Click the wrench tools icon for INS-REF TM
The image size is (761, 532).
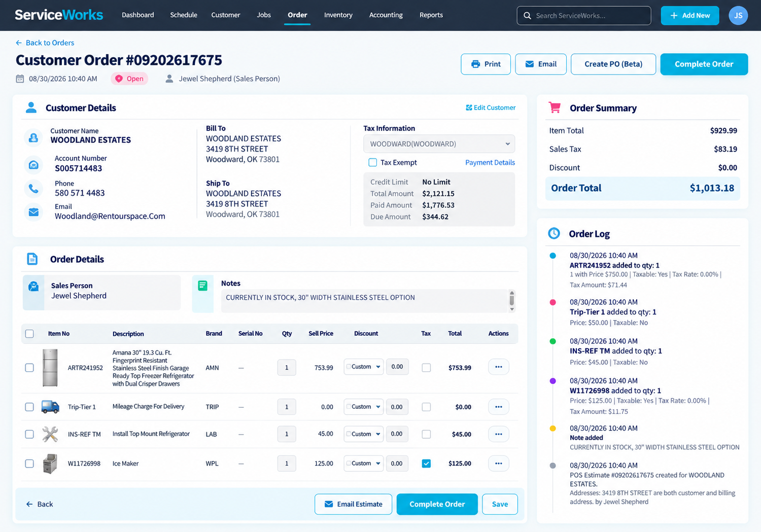point(50,434)
